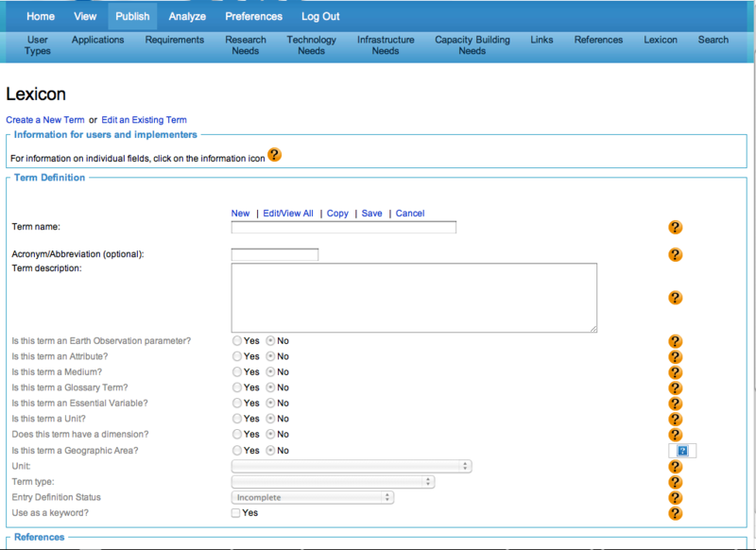Click help icon for Earth Observation parameter
This screenshot has height=550, width=756.
(675, 341)
